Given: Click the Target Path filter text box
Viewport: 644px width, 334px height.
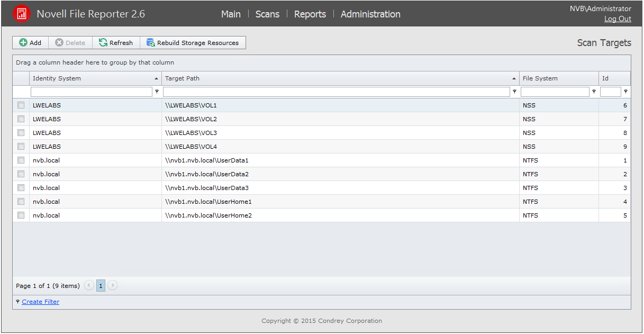Looking at the screenshot, I should tap(337, 92).
